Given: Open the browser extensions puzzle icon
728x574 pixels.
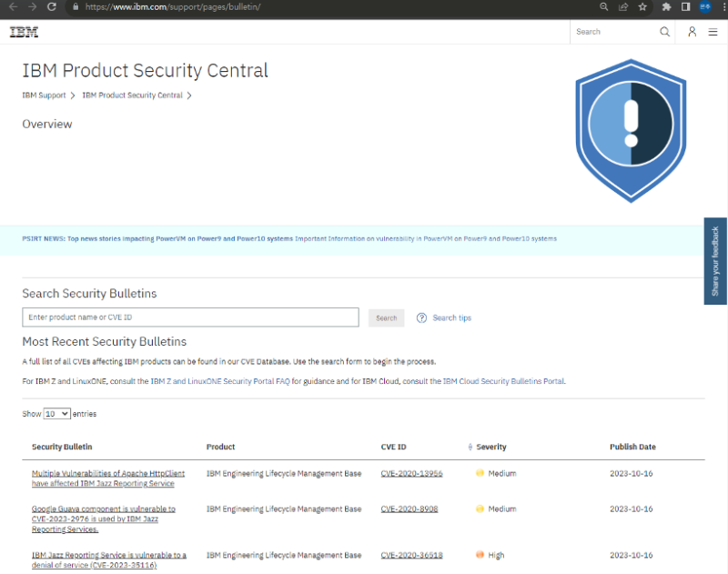Looking at the screenshot, I should tap(666, 6).
